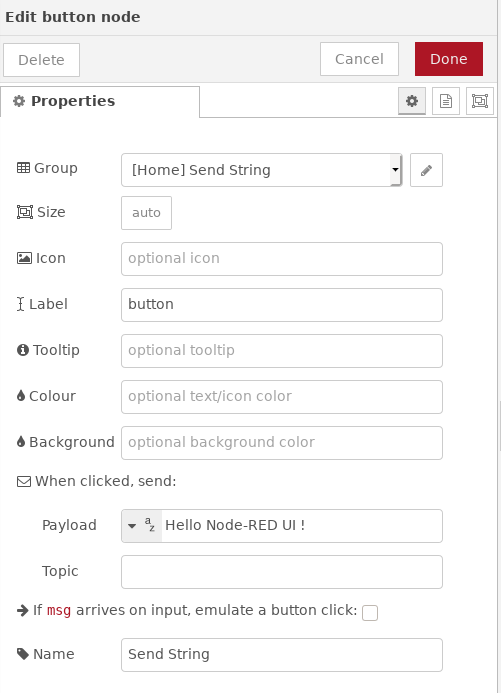Click the arrow icon beside If msg arrives
Image resolution: width=501 pixels, height=693 pixels.
point(23,611)
